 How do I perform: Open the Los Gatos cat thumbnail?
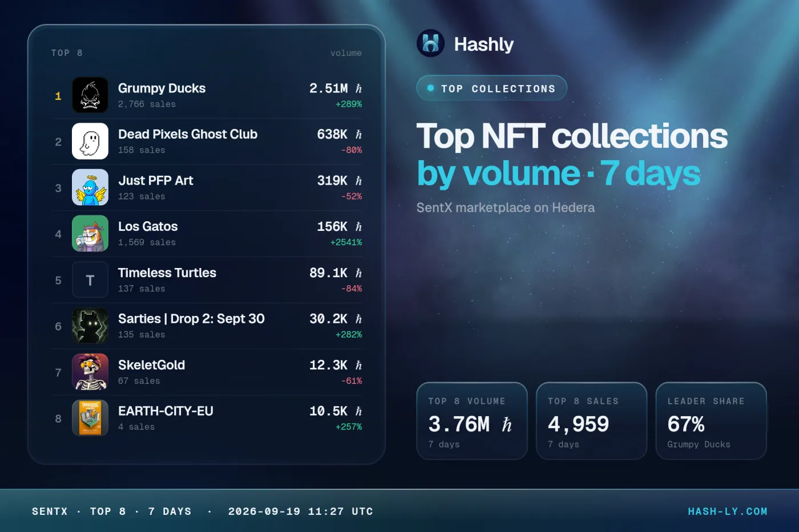coord(90,234)
